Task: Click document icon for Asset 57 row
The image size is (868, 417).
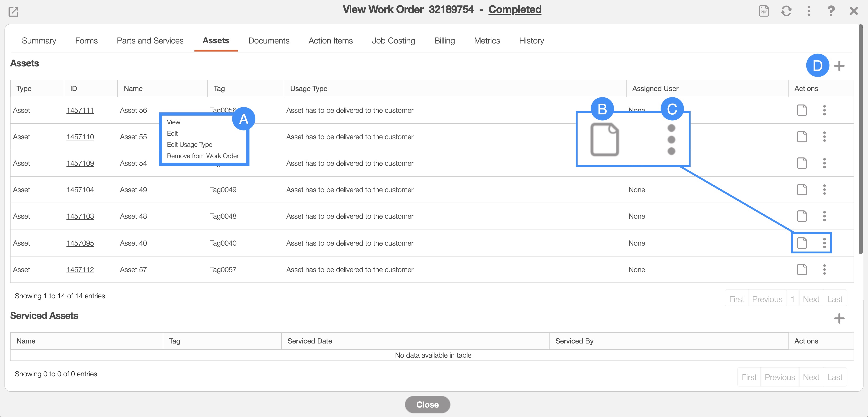Action: point(802,270)
